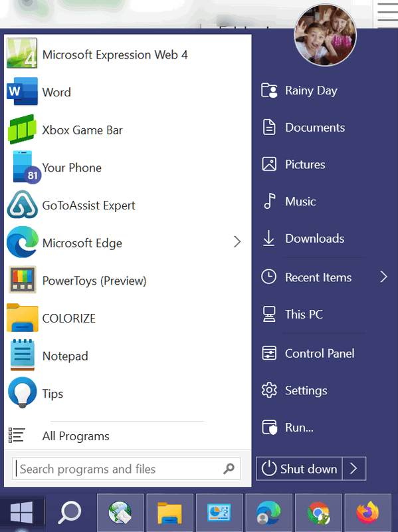Click the Documents page icon
The image size is (398, 532).
coord(269,127)
